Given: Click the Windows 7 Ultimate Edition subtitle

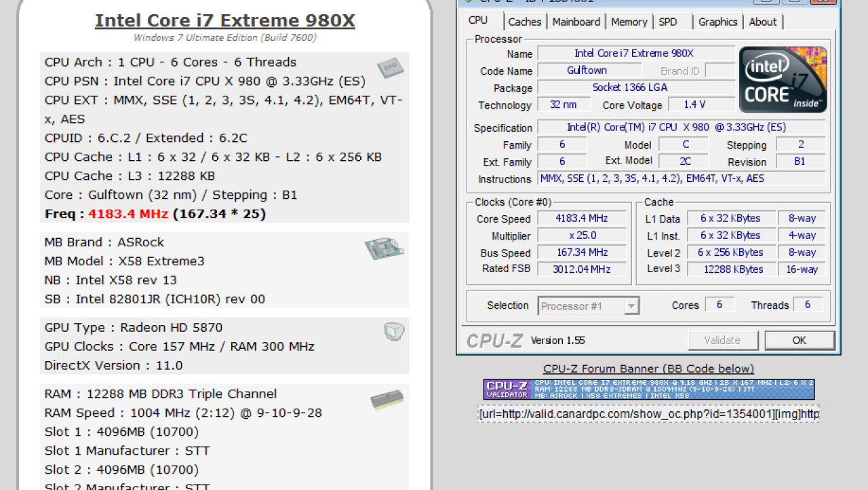Looking at the screenshot, I should pos(224,38).
